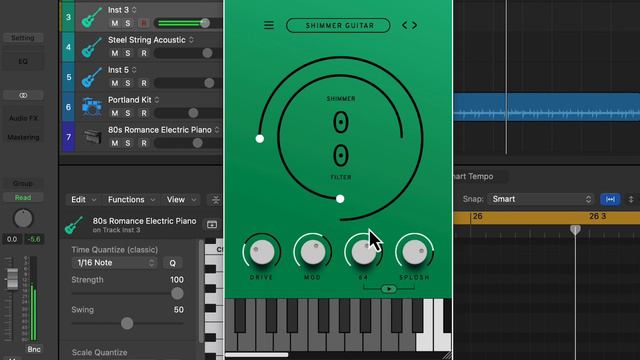This screenshot has width=640, height=360.
Task: Open the piano roll Edit menu
Action: click(83, 200)
